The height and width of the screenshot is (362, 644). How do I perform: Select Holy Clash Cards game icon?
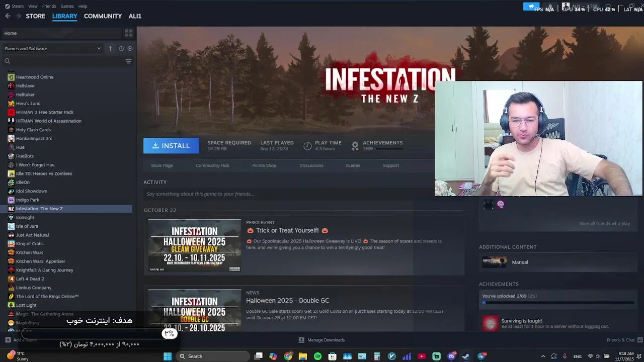coord(11,130)
